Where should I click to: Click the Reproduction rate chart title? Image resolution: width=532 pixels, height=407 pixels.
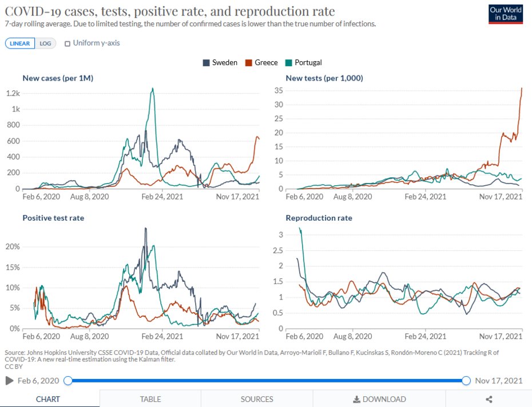click(x=319, y=218)
